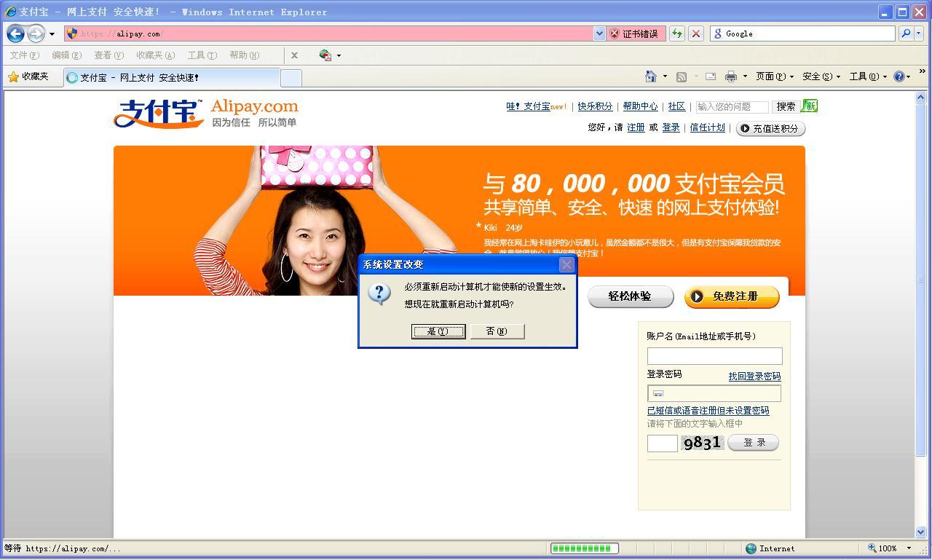
Task: Click the orange 免费注册 button
Action: point(732,296)
